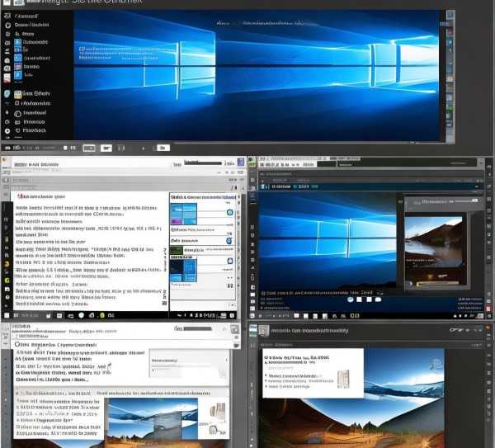
Task: Click the yellow progress bar under the mountain photo
Action: (438, 283)
